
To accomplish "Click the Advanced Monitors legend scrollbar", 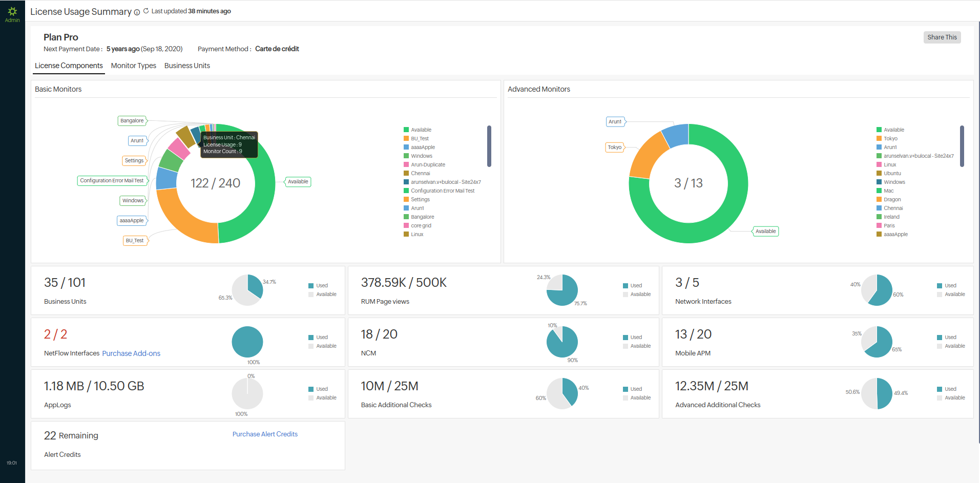I will [x=962, y=146].
